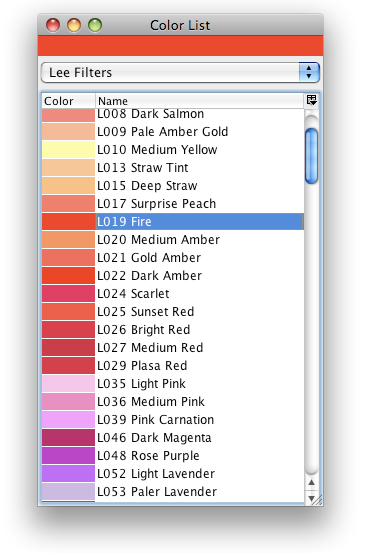This screenshot has height=553, width=375.
Task: Select L008 Dark Salmon row
Action: 173,115
